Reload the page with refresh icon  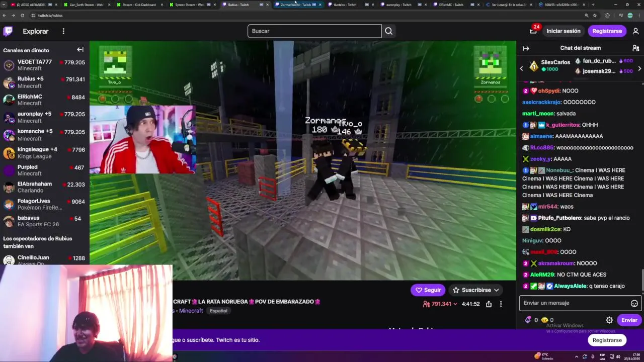23,16
